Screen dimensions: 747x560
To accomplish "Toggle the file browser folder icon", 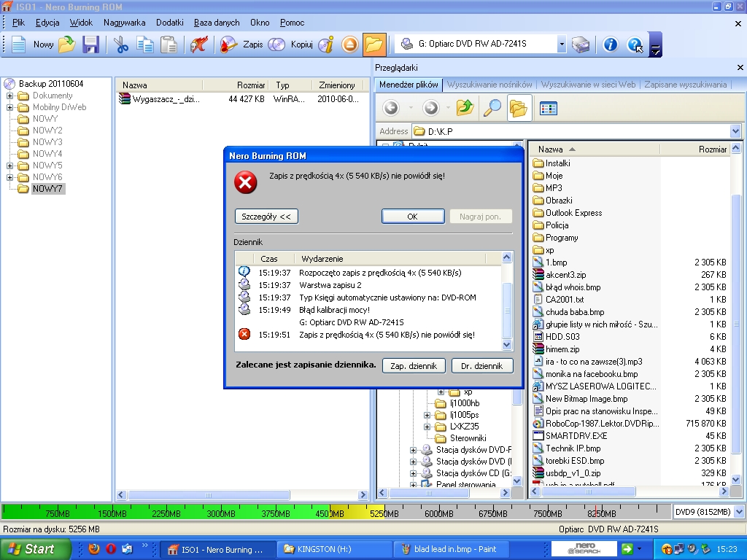I will pyautogui.click(x=374, y=44).
